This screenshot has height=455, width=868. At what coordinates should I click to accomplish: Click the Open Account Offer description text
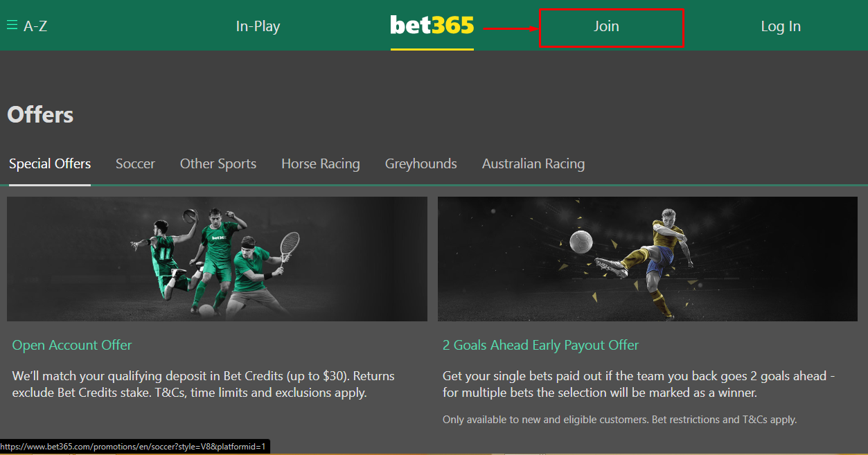click(204, 384)
